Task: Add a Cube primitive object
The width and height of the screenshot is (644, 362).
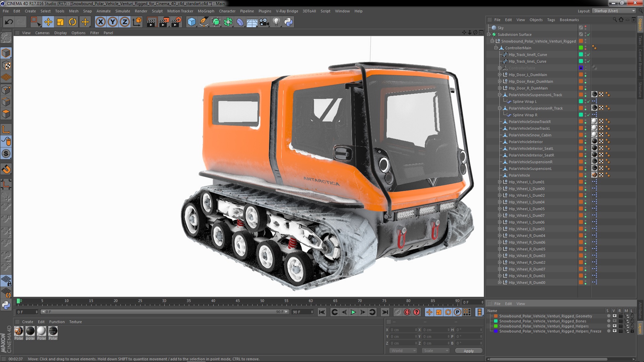Action: click(192, 22)
